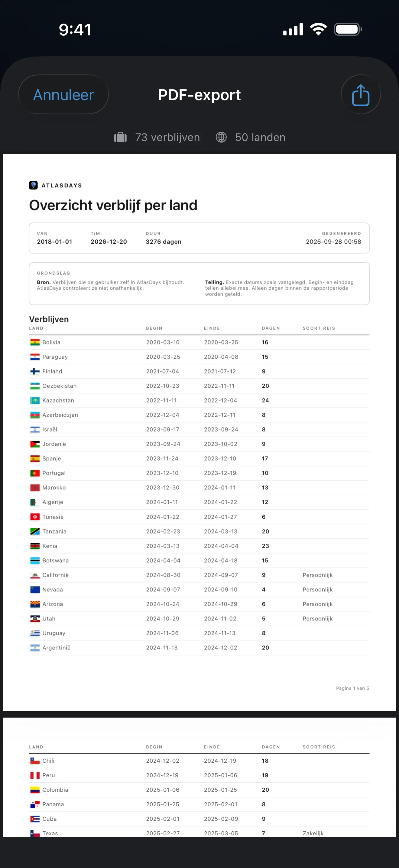Tap the Peru begin date 2024-12-19
This screenshot has width=399, height=868.
pos(162,775)
